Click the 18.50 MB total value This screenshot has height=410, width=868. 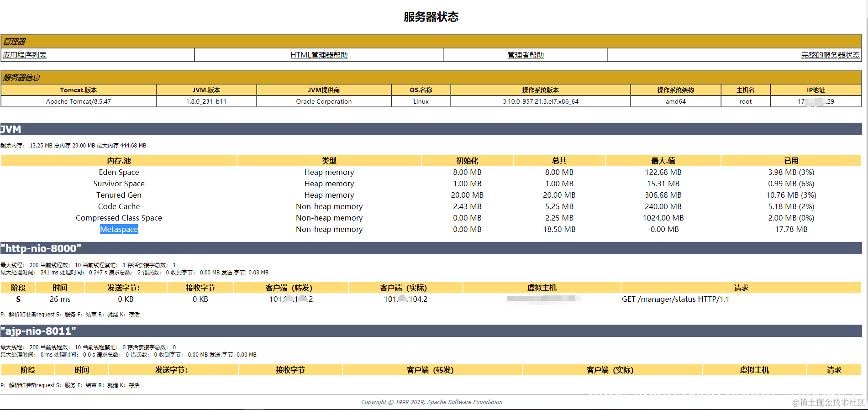[x=559, y=229]
